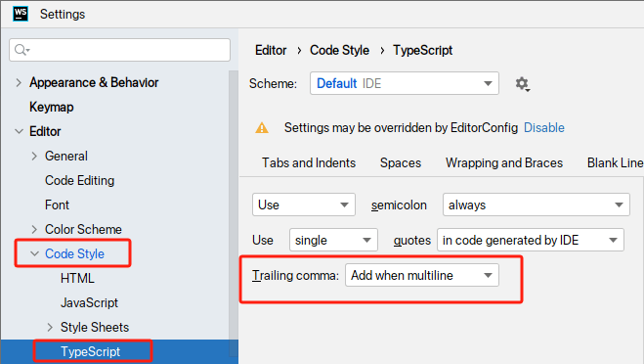The width and height of the screenshot is (644, 364).
Task: Select Code Editing in the tree
Action: (80, 181)
